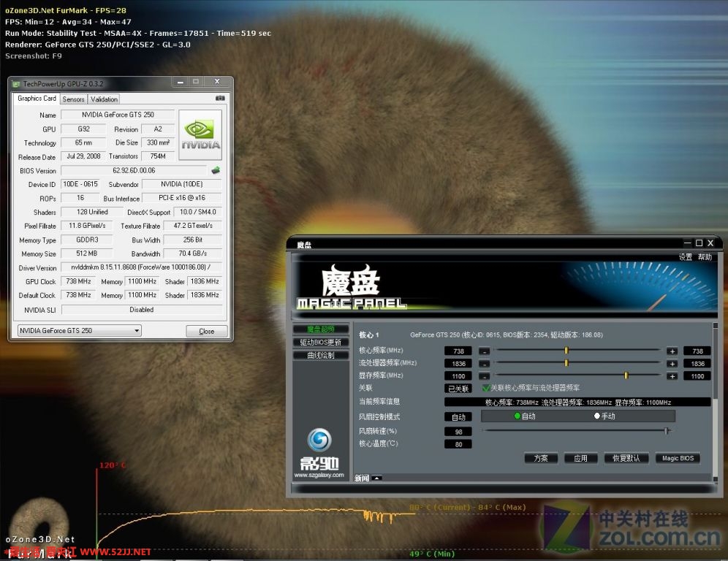The height and width of the screenshot is (561, 728).
Task: Click the NVIDIA SLI value 'Disabled'
Action: (x=142, y=310)
